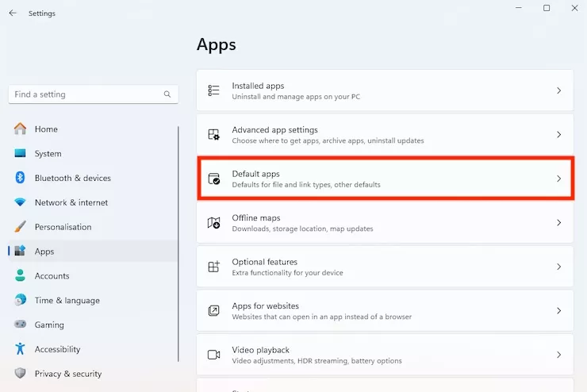The height and width of the screenshot is (392, 587).
Task: Expand Installed apps with its chevron
Action: click(558, 91)
